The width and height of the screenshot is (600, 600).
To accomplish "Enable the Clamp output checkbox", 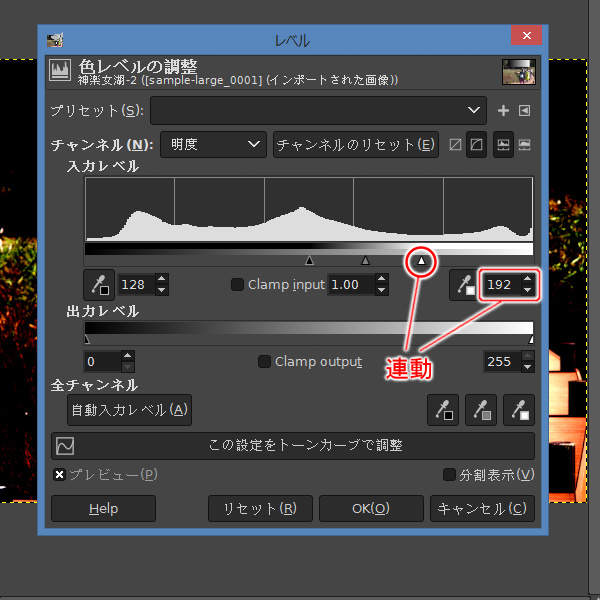I will [x=264, y=361].
